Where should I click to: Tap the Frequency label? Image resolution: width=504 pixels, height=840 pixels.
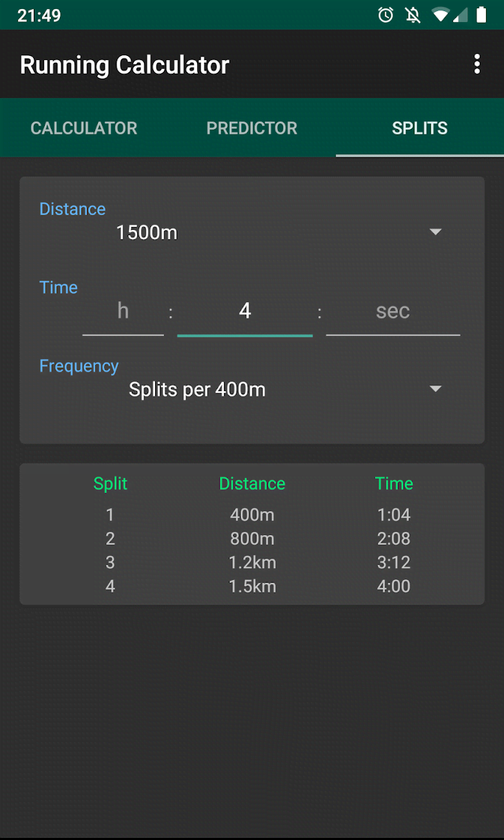coord(79,366)
